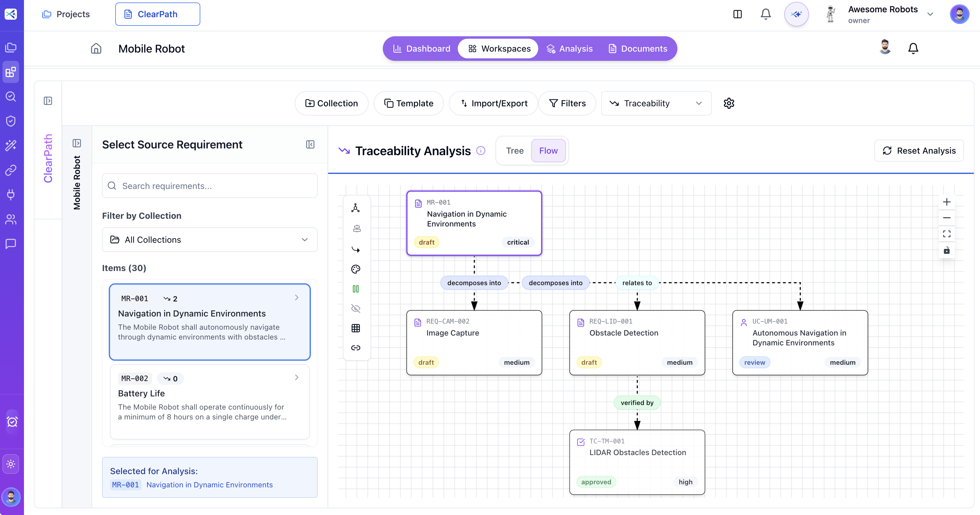Select the magic wand tool in the sidebar
The image size is (980, 515).
[x=11, y=145]
